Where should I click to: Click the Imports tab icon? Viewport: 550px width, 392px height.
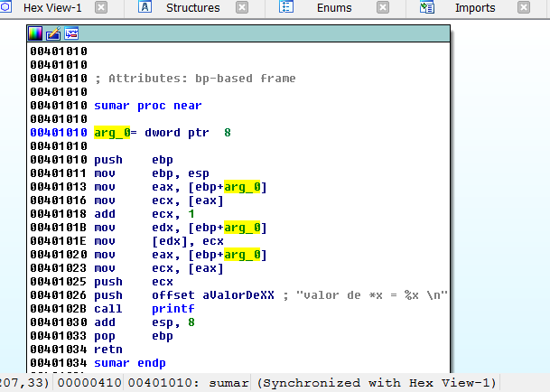[428, 8]
